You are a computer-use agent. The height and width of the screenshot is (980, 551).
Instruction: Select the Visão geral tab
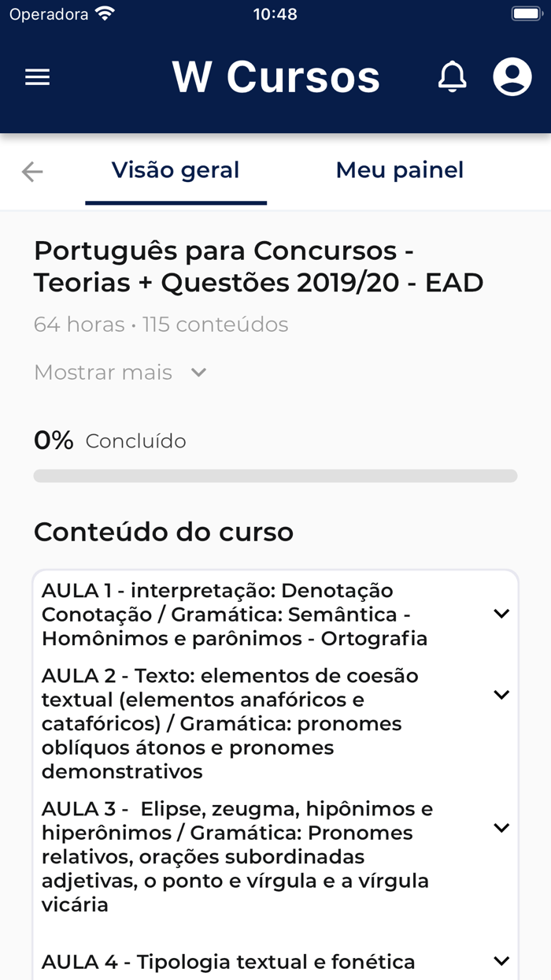176,170
